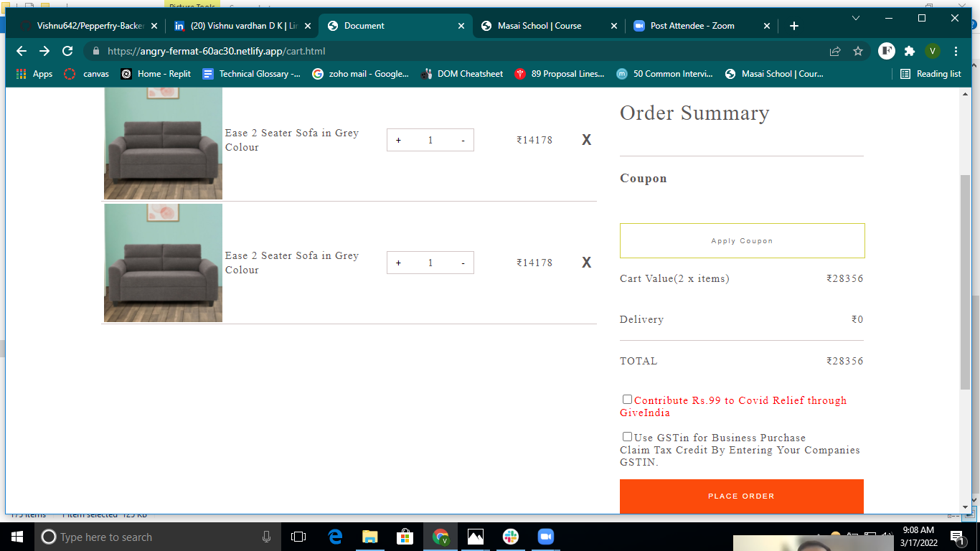Open the Technical Glossary bookmark
The width and height of the screenshot is (980, 551).
(252, 73)
